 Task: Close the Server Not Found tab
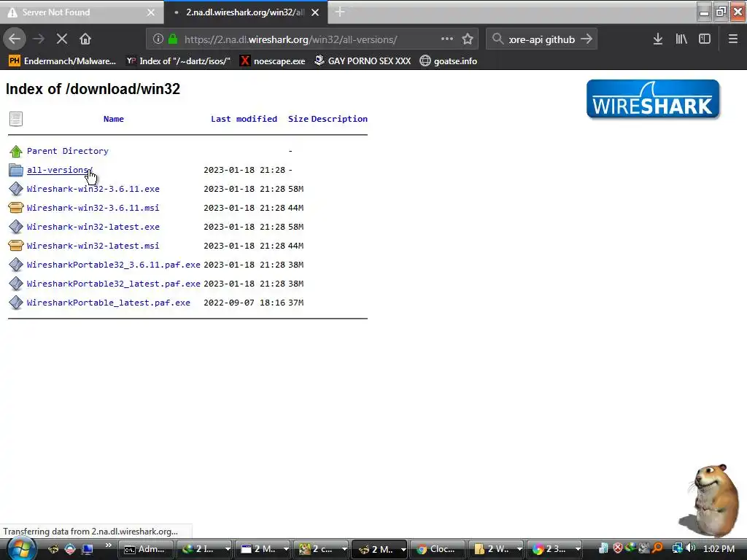click(150, 12)
